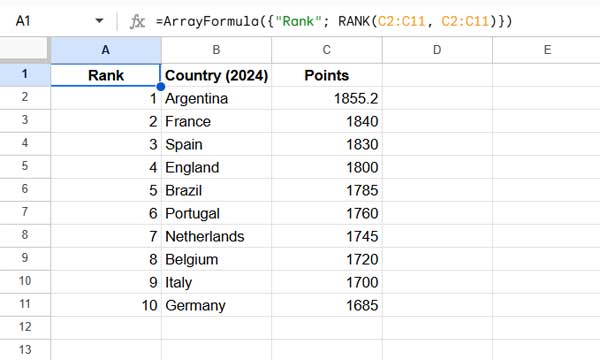Click the Rank header cell
Image resolution: width=600 pixels, height=360 pixels.
[x=106, y=75]
